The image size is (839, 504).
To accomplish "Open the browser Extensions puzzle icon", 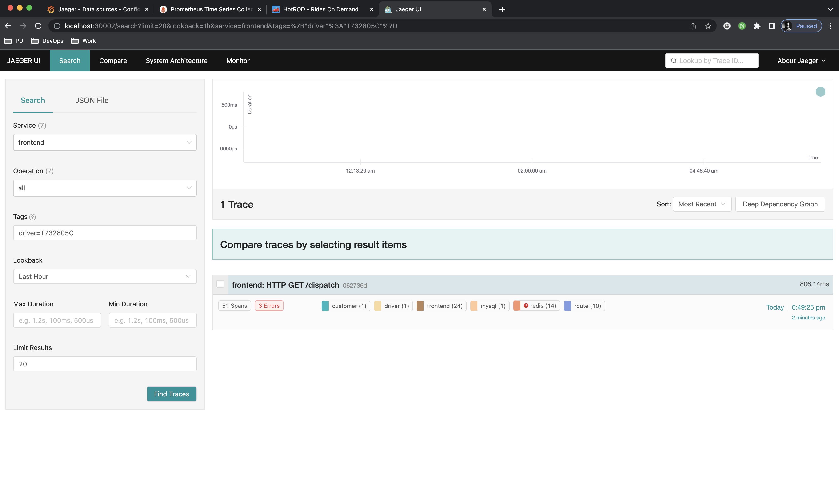I will point(757,26).
